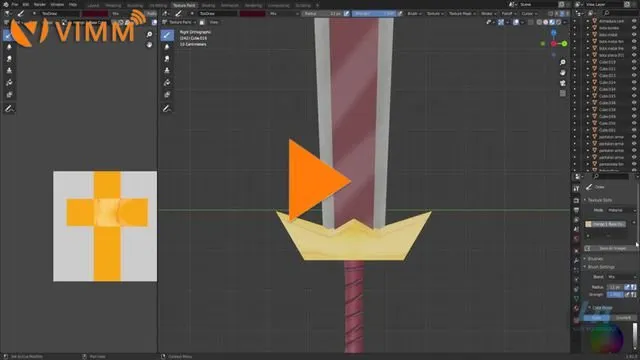Viewport: 640px width, 360px height.
Task: Click the green Y axis on the navigation gizmo
Action: 564,43
